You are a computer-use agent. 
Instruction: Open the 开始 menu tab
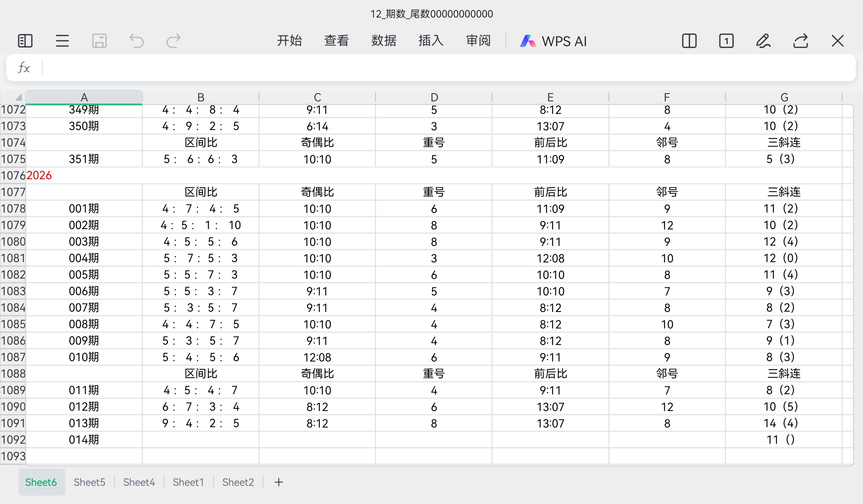coord(289,41)
